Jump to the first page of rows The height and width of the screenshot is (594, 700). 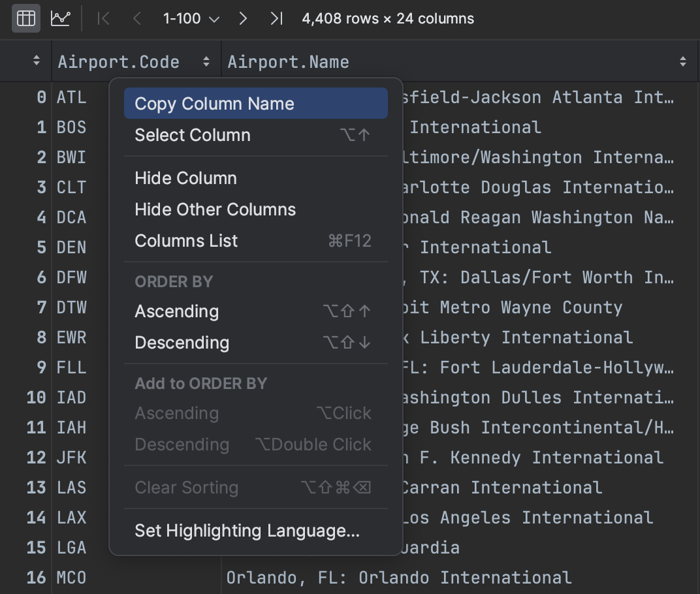(x=103, y=19)
